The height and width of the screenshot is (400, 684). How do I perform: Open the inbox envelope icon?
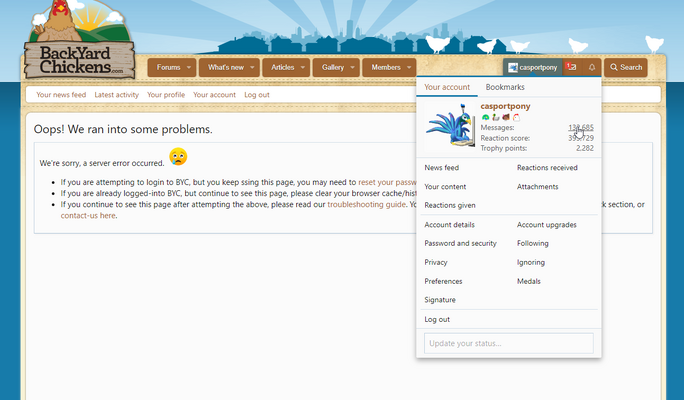pos(571,67)
